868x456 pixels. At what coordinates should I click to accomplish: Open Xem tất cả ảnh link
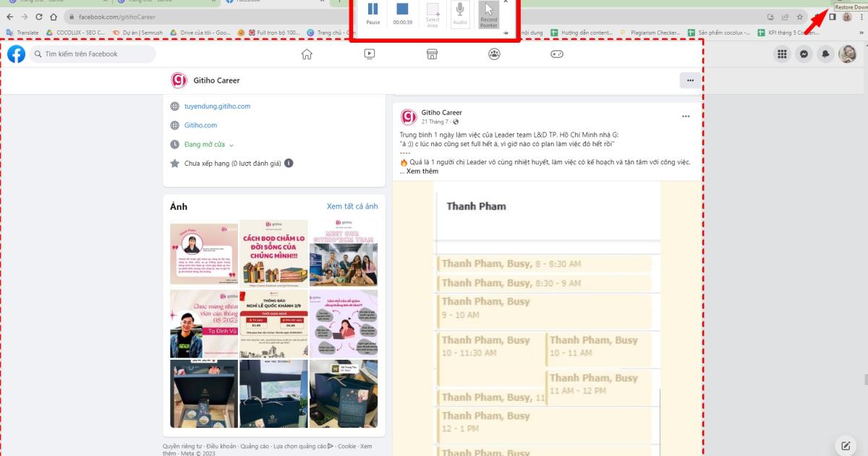(x=352, y=206)
